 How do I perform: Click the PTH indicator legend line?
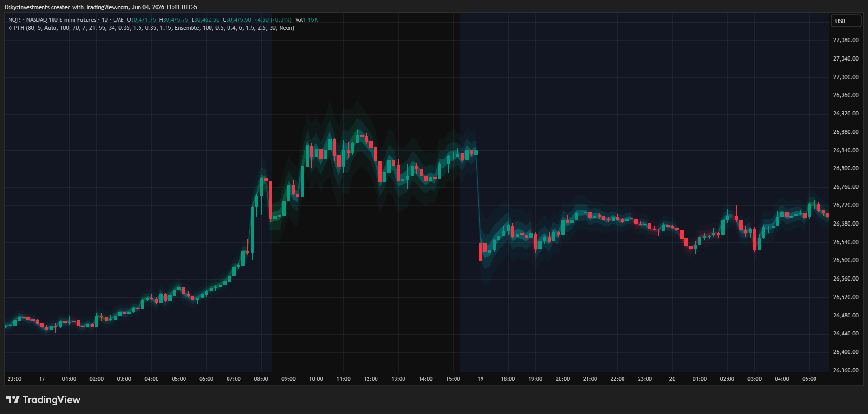coord(151,28)
